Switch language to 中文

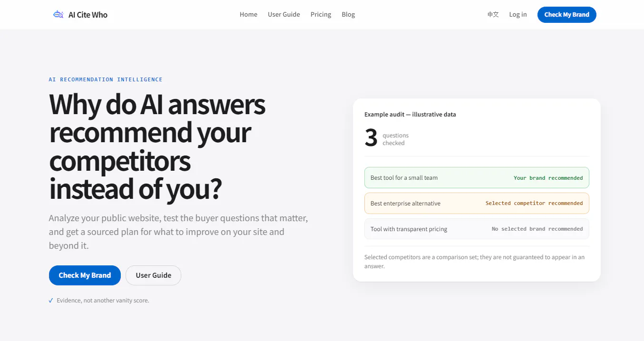[493, 15]
